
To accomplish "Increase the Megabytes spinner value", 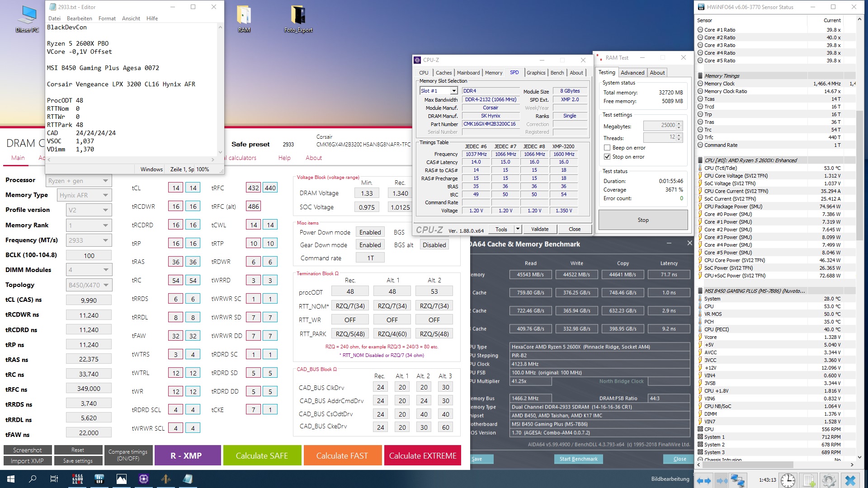I will (679, 123).
